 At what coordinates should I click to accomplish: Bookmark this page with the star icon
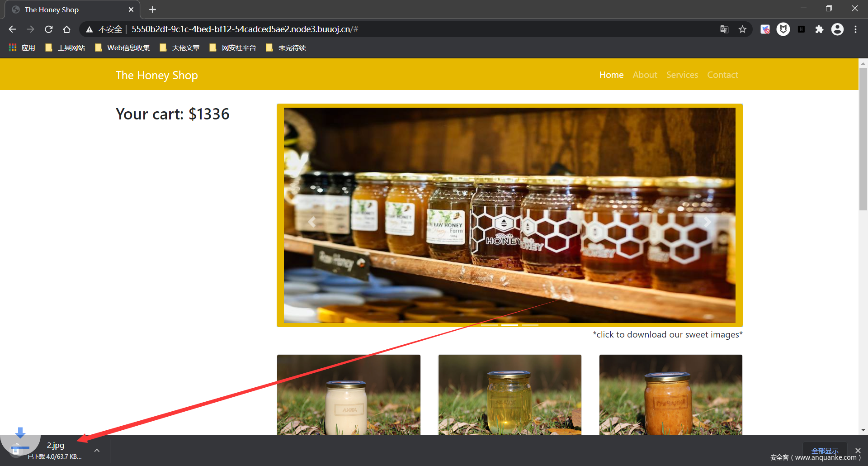[742, 29]
